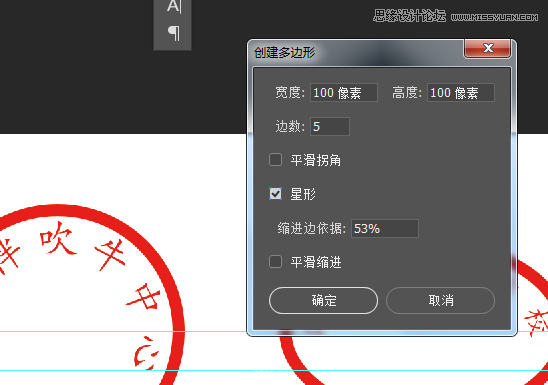Click the 星形 label text

click(x=303, y=194)
